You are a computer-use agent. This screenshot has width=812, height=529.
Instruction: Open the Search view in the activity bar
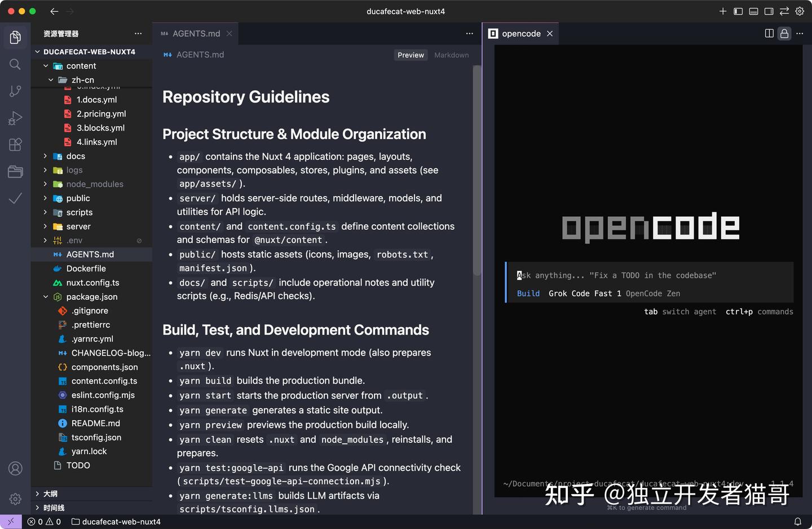click(15, 64)
